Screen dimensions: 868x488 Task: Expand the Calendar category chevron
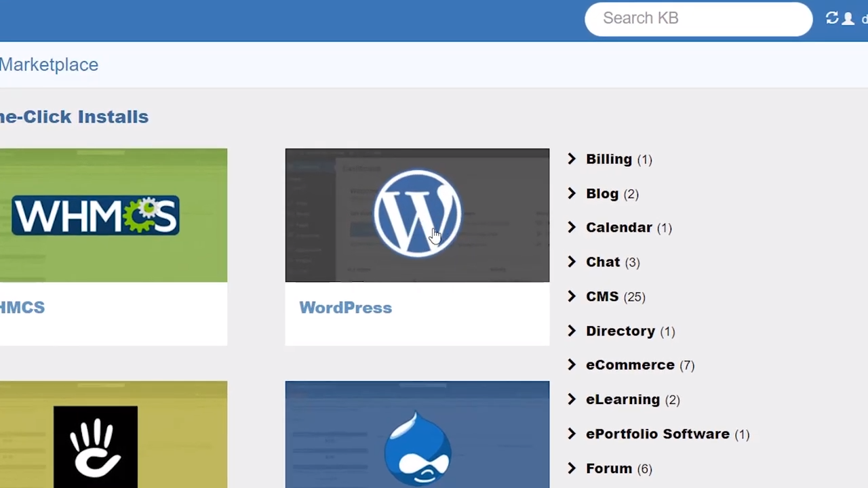[572, 227]
